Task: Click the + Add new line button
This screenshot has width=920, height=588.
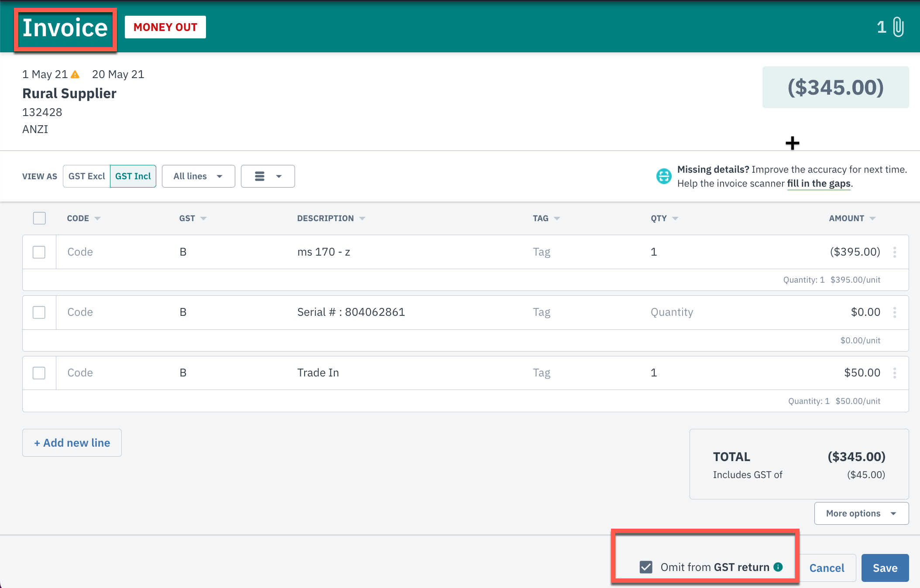Action: click(72, 443)
